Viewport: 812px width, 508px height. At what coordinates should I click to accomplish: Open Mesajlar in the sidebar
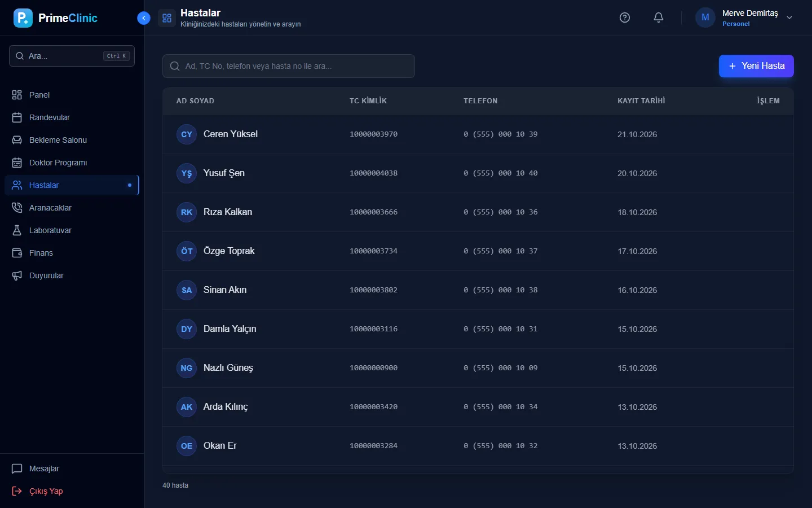pyautogui.click(x=72, y=468)
